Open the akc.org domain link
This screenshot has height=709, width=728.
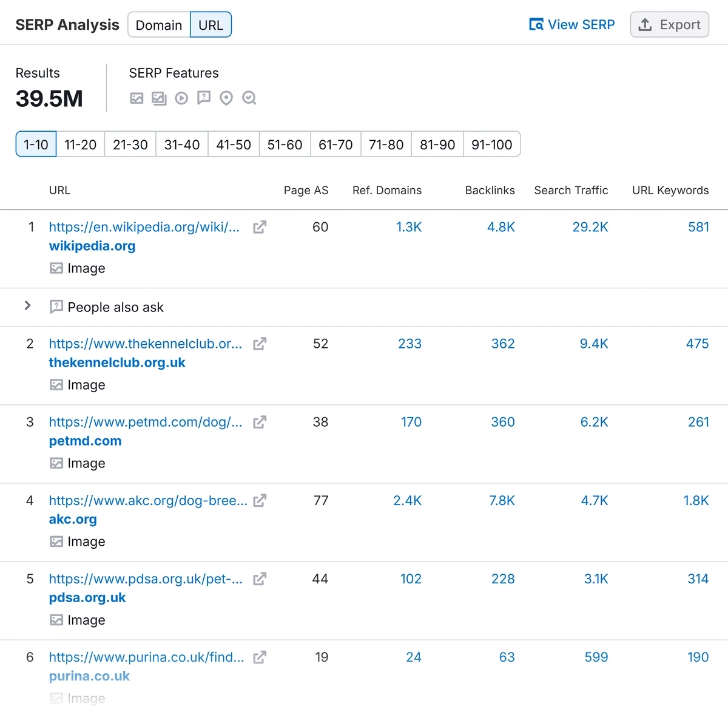(73, 519)
